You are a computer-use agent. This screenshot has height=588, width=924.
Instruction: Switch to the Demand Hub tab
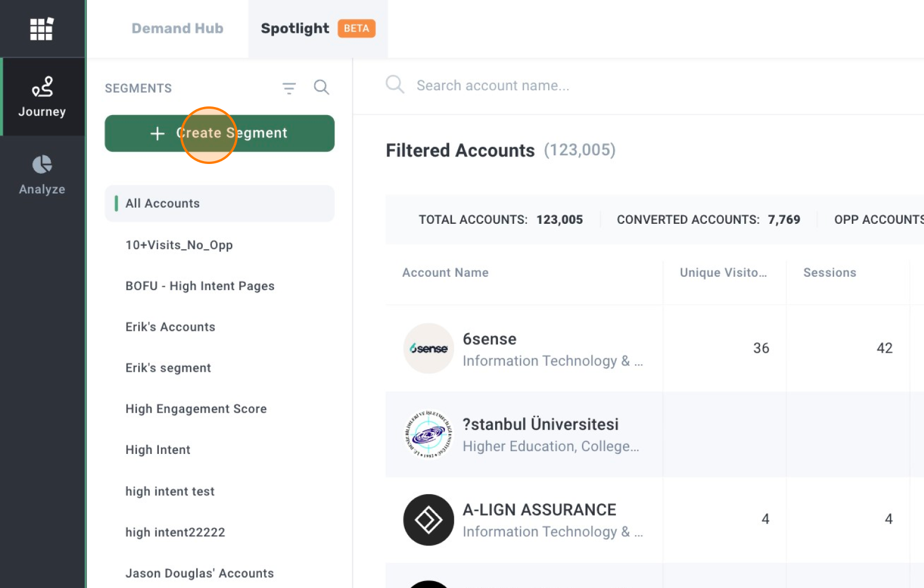click(x=177, y=28)
